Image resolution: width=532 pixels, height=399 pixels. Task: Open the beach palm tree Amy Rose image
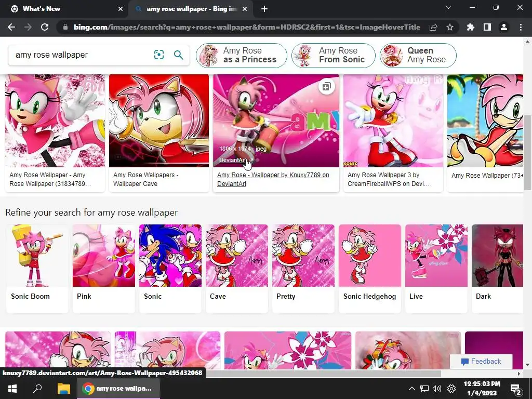pyautogui.click(x=485, y=121)
